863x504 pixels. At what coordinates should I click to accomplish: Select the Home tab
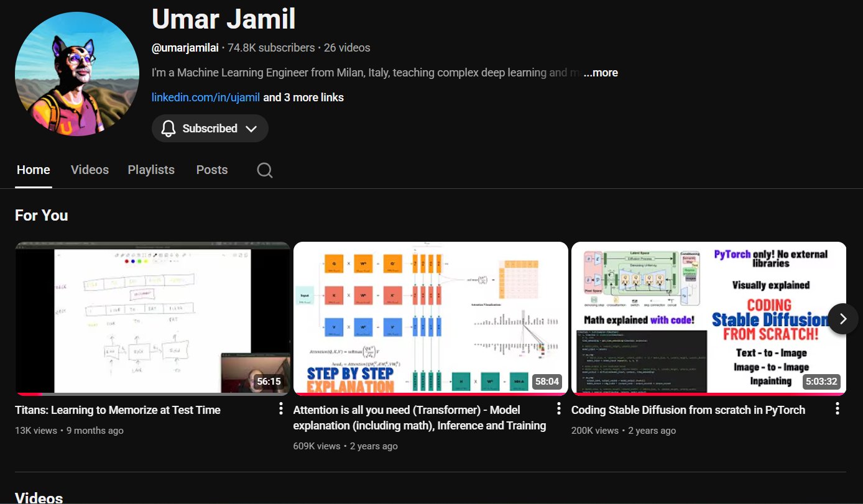click(33, 170)
